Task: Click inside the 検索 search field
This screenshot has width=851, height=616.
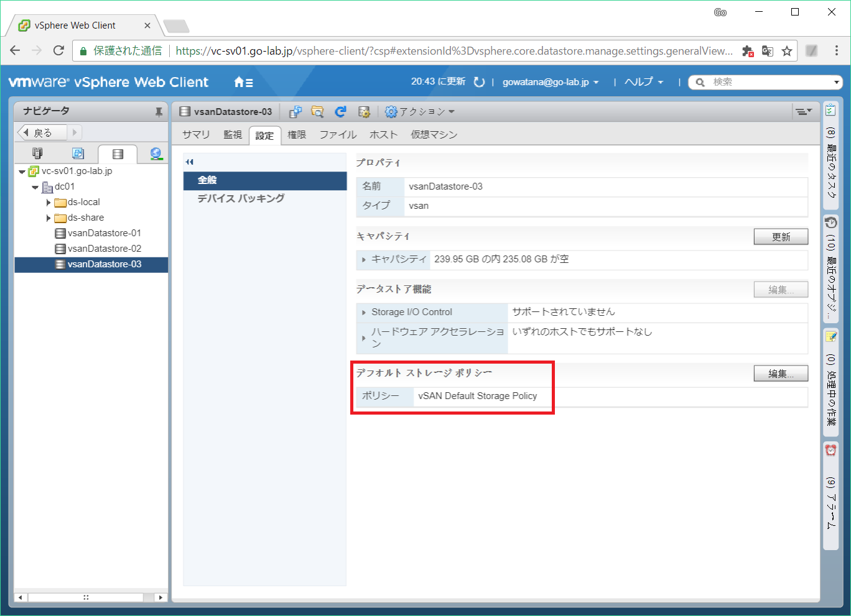Action: coord(768,82)
